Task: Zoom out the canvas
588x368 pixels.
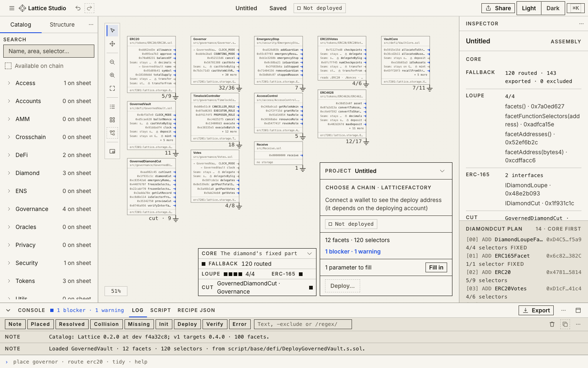Action: [x=112, y=62]
